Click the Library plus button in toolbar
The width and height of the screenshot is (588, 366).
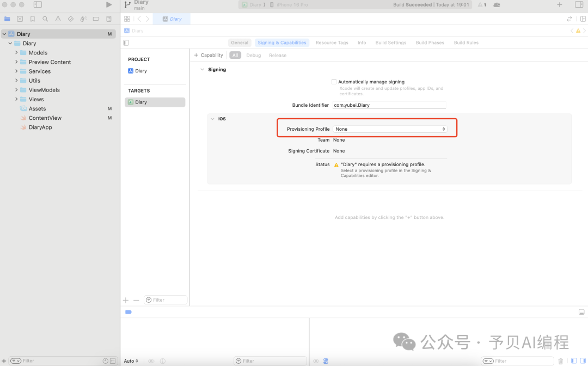pyautogui.click(x=559, y=5)
